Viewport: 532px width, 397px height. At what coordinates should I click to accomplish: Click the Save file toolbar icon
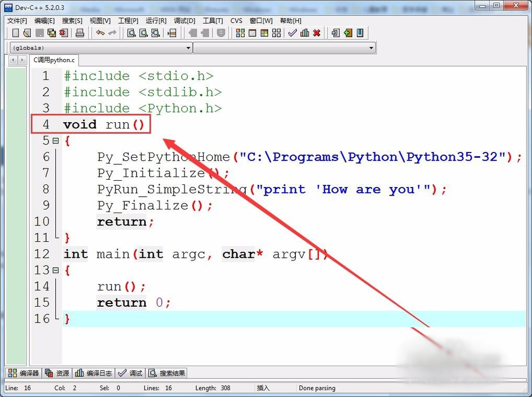(x=39, y=33)
